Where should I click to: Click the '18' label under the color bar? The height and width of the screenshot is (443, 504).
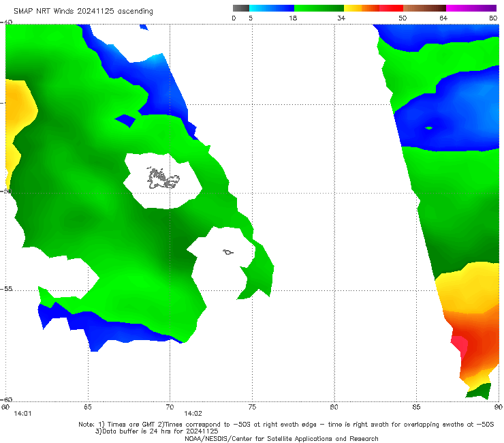coord(293,18)
